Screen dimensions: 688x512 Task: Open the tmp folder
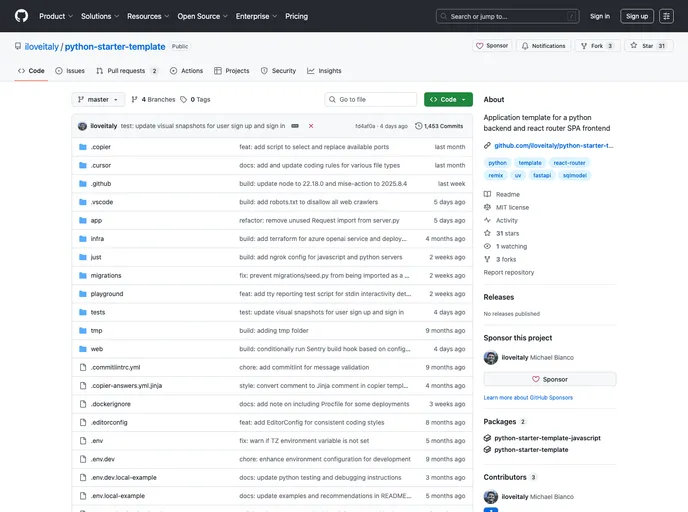(x=96, y=331)
